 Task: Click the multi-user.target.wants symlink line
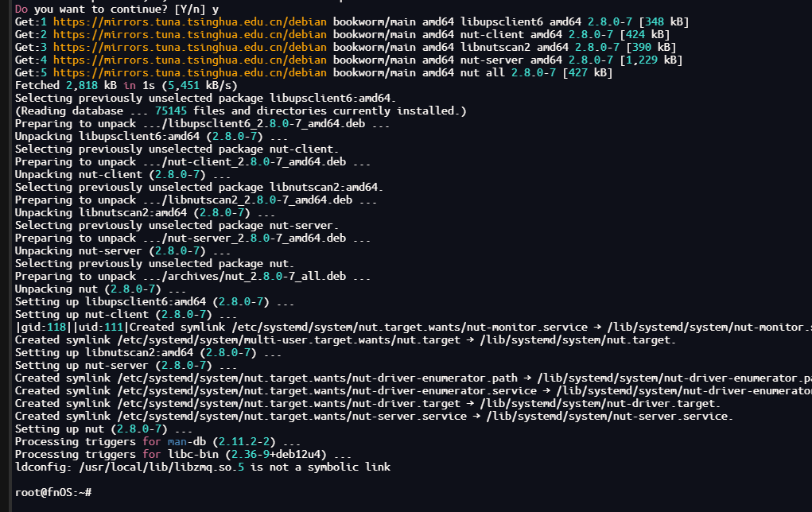click(345, 339)
